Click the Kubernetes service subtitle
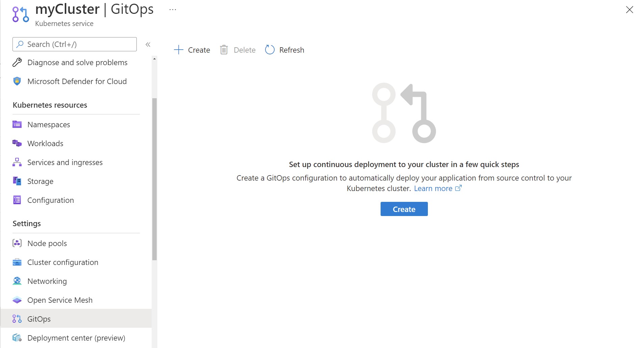The image size is (644, 348). click(x=64, y=24)
